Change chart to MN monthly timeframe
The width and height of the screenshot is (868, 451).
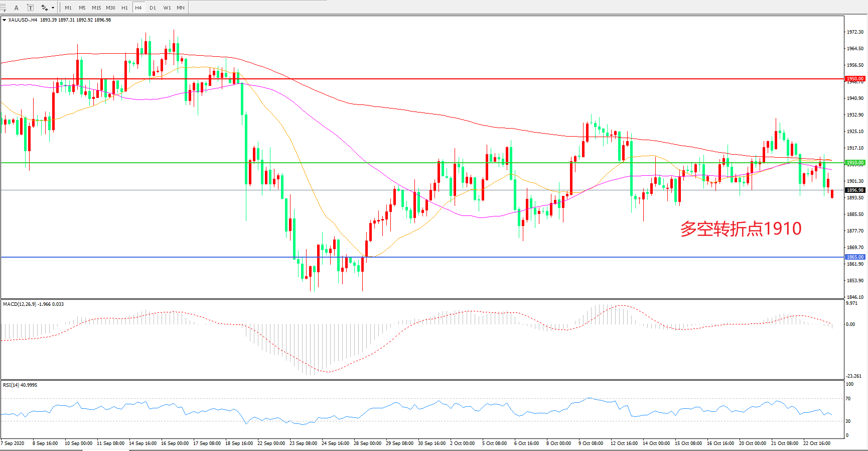181,8
